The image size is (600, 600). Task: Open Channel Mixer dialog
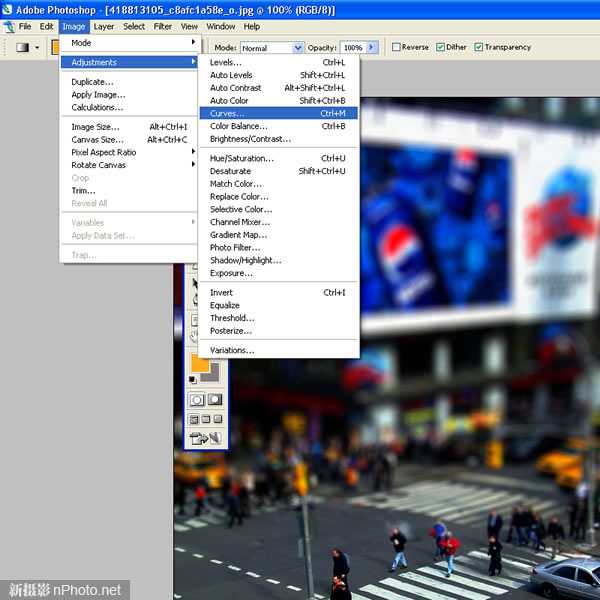point(279,222)
